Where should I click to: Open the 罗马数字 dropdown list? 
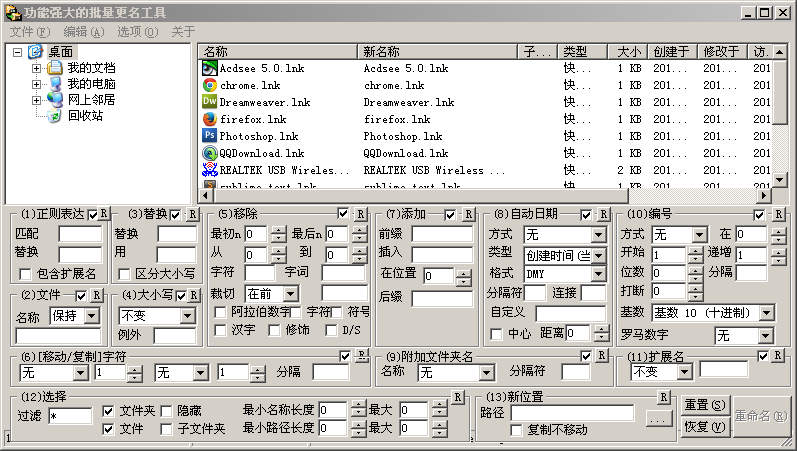(x=765, y=336)
